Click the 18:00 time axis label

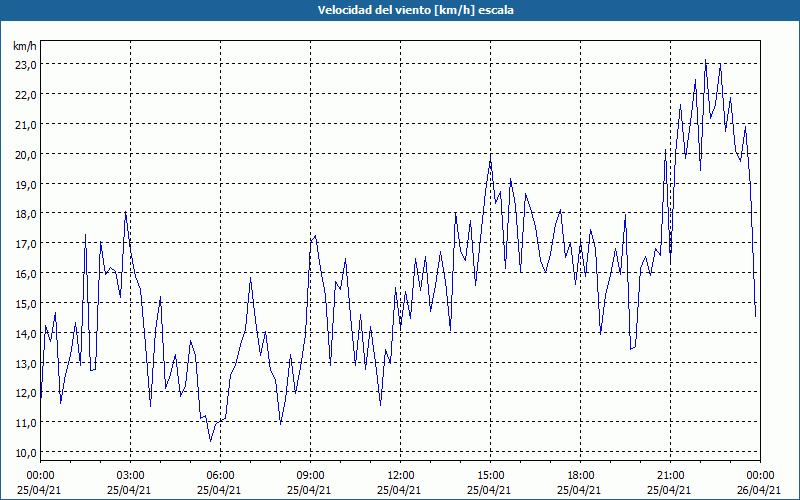[581, 476]
